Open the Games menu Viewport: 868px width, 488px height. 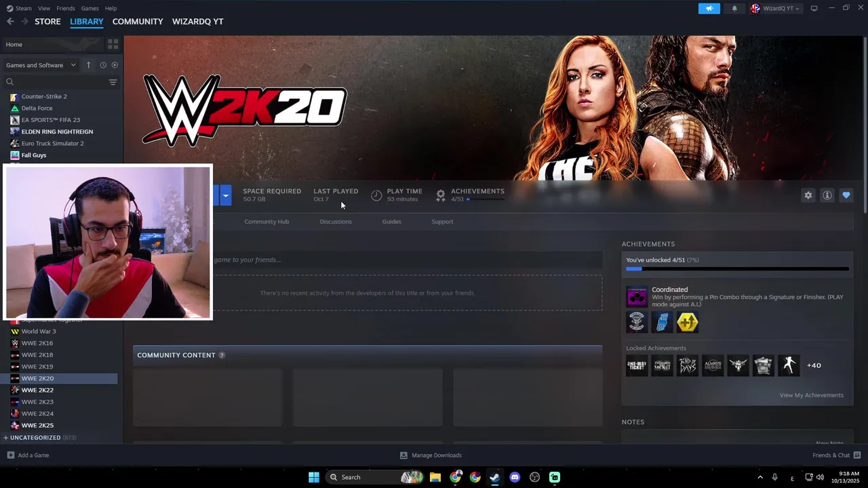90,8
